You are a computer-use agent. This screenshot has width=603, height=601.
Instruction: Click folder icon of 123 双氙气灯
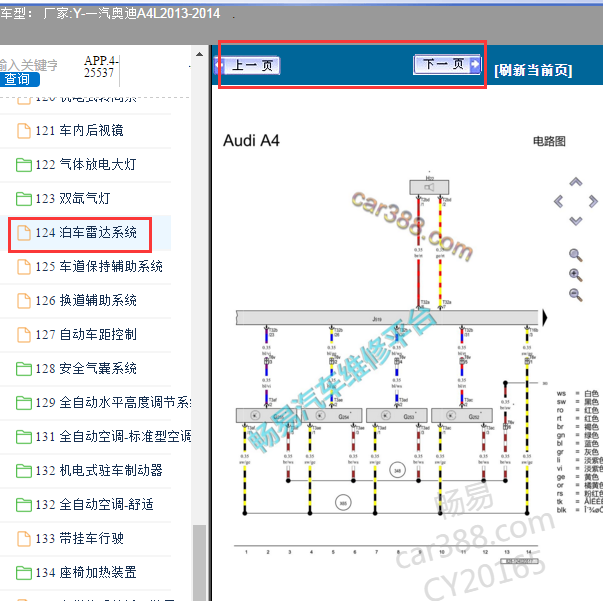[24, 199]
